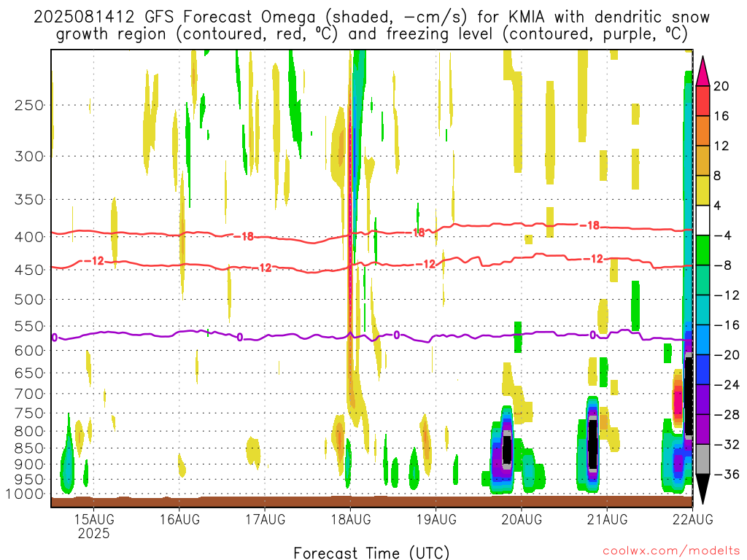Click the gray -32 to -36 colorbar swatch
The image size is (747, 560).
point(703,459)
